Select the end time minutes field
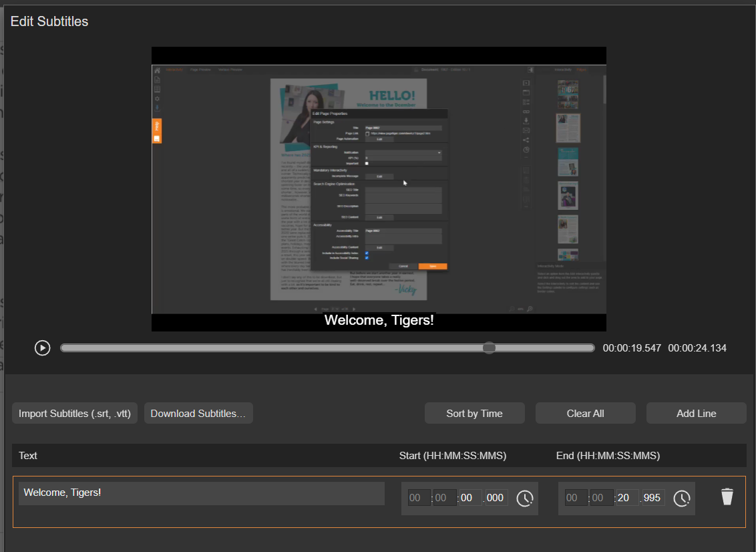 click(601, 498)
